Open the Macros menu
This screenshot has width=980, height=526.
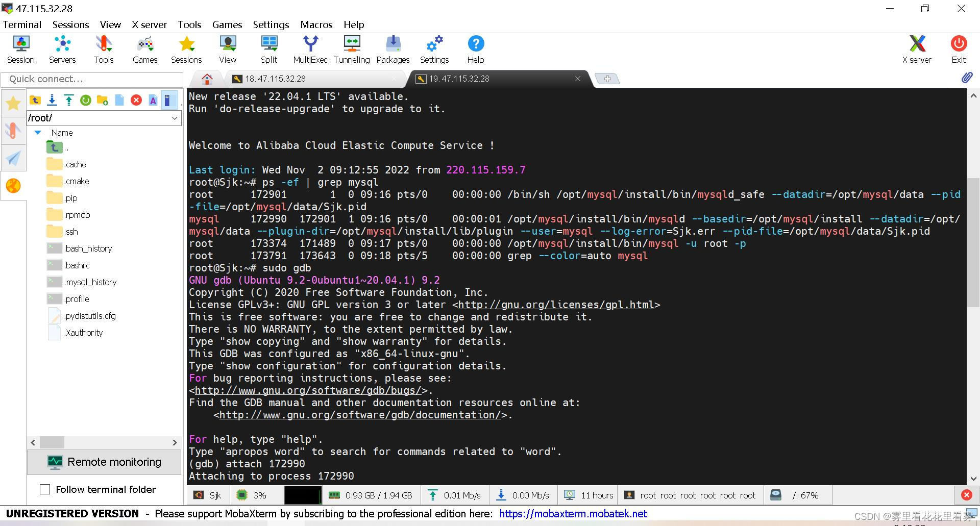(x=316, y=24)
